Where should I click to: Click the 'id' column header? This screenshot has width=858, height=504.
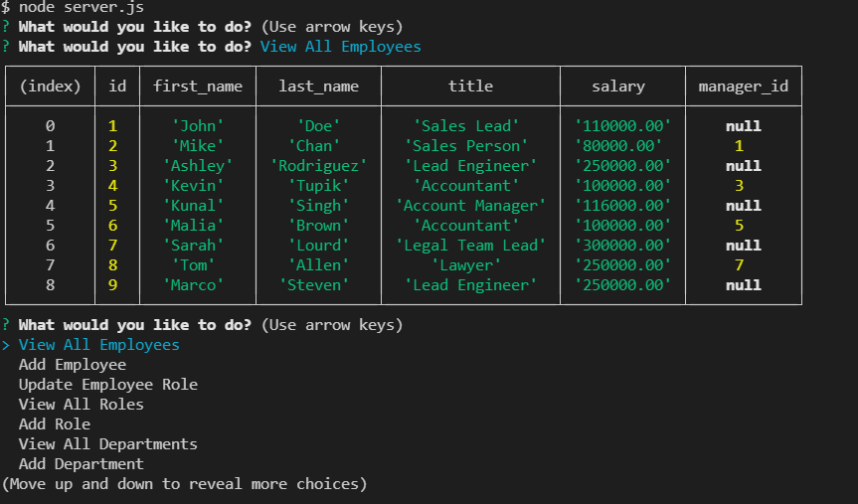(x=117, y=85)
